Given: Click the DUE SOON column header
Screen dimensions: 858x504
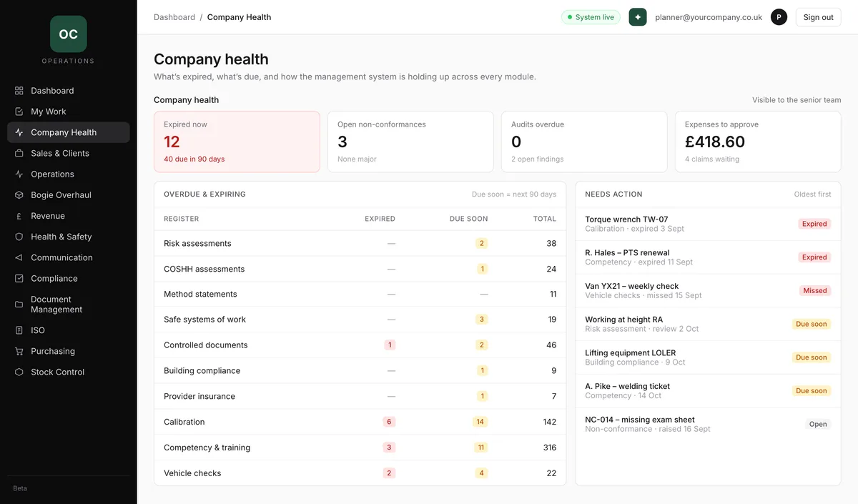Looking at the screenshot, I should click(469, 219).
